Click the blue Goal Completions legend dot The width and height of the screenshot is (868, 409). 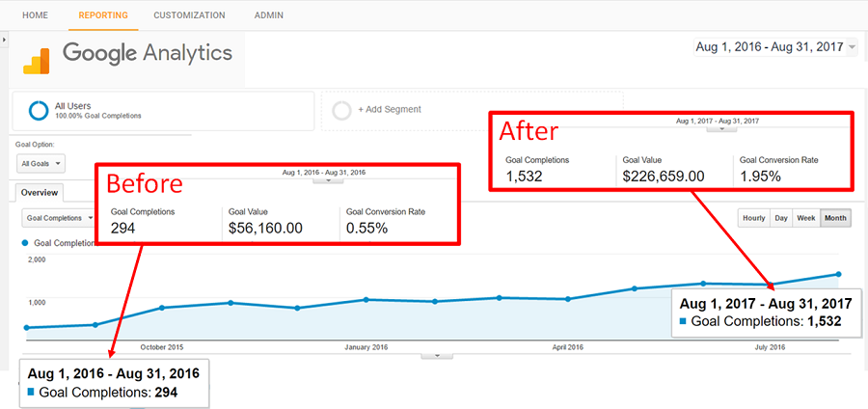click(25, 243)
